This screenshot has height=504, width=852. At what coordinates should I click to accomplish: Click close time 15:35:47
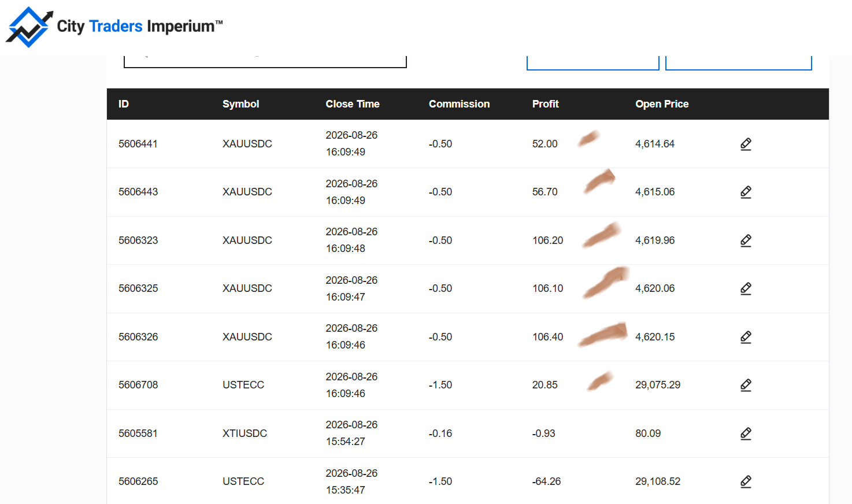pyautogui.click(x=346, y=490)
